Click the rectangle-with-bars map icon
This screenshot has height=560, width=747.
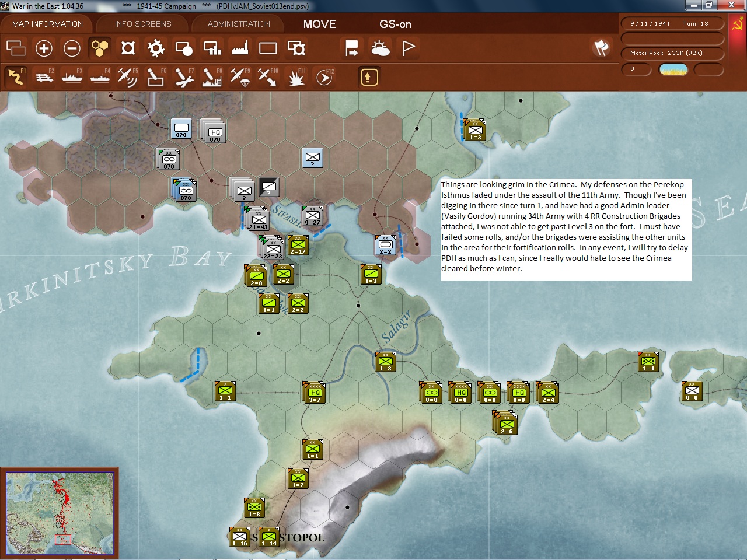212,48
